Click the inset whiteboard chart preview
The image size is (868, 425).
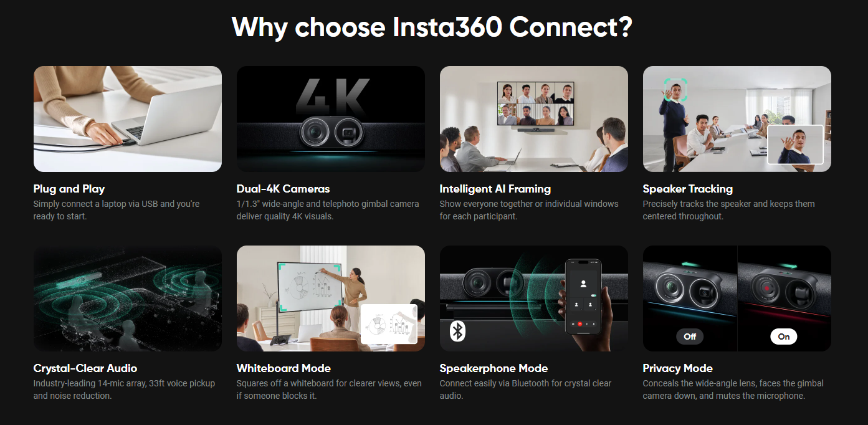(388, 324)
